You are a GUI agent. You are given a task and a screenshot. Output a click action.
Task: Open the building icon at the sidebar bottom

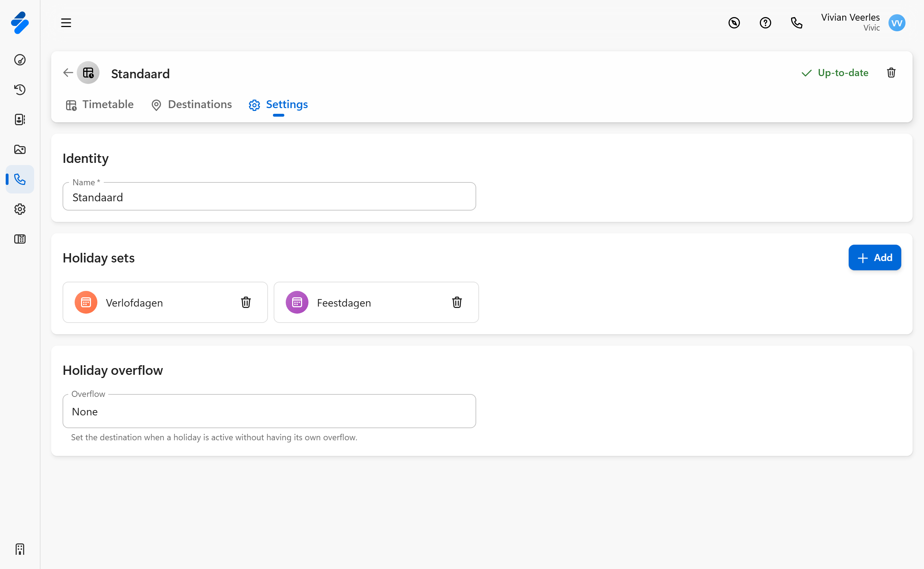point(20,549)
